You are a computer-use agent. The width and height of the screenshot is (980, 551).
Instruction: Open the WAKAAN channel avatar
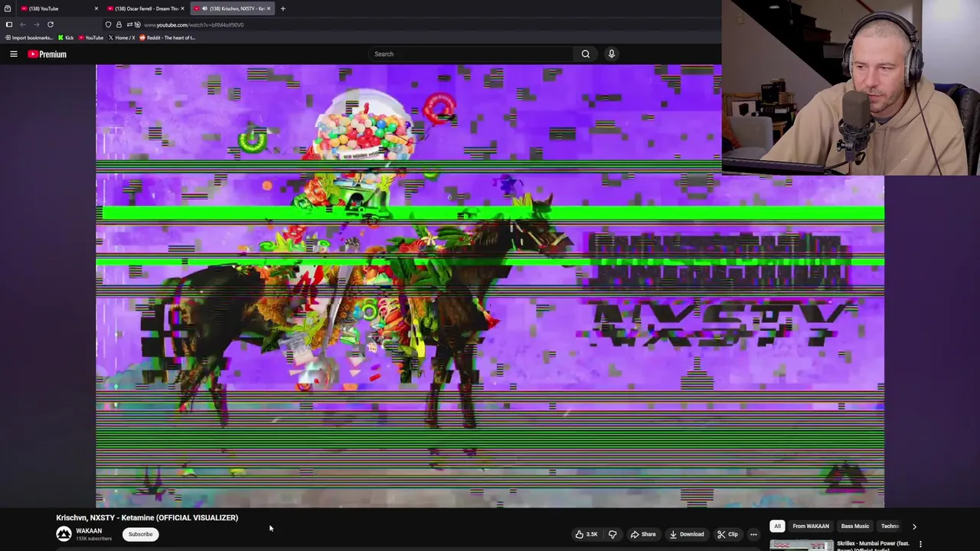point(64,534)
